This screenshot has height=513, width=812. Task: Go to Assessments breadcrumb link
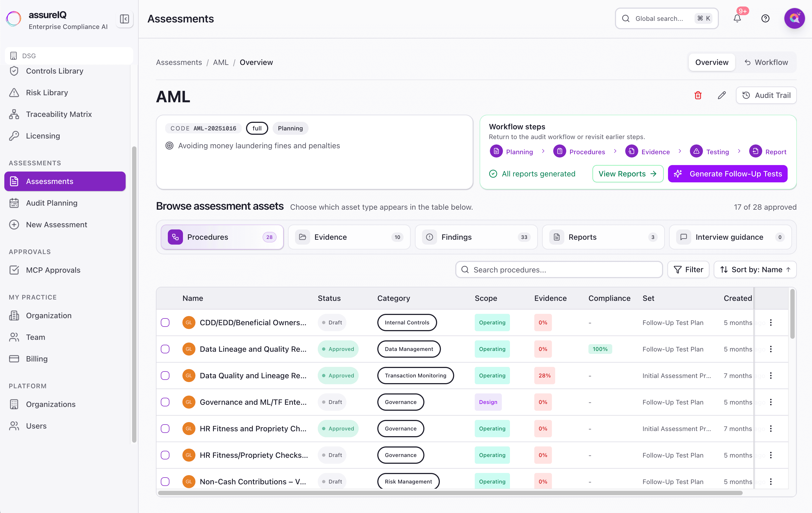pyautogui.click(x=179, y=62)
